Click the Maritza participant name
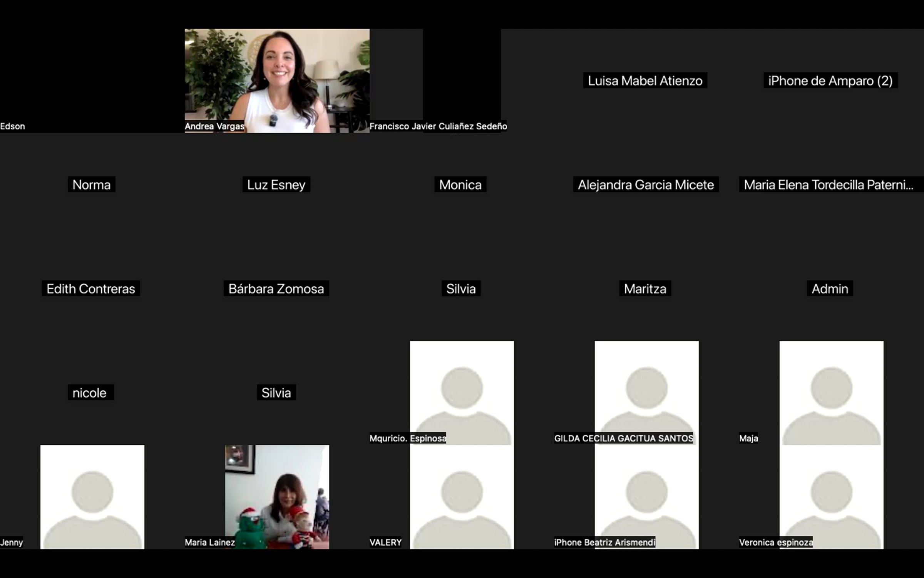 click(x=645, y=289)
